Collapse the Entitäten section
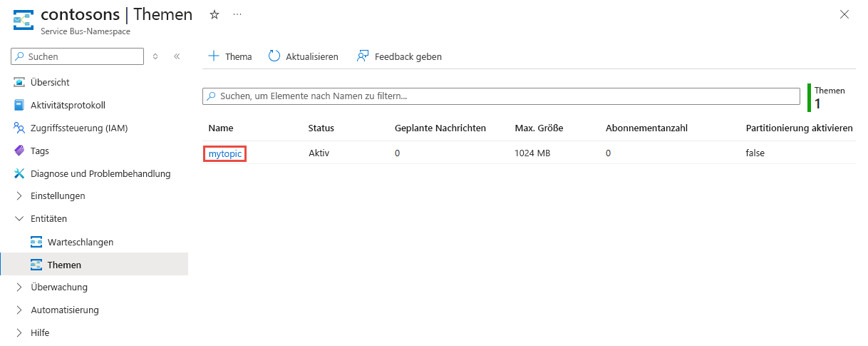Viewport: 868px width, 346px height. 19,219
